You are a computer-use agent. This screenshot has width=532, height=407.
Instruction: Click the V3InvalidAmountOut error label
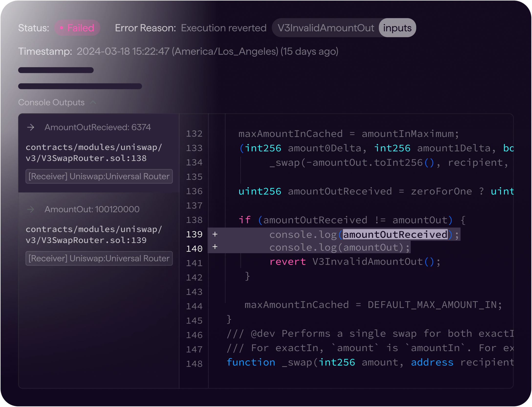click(x=326, y=28)
